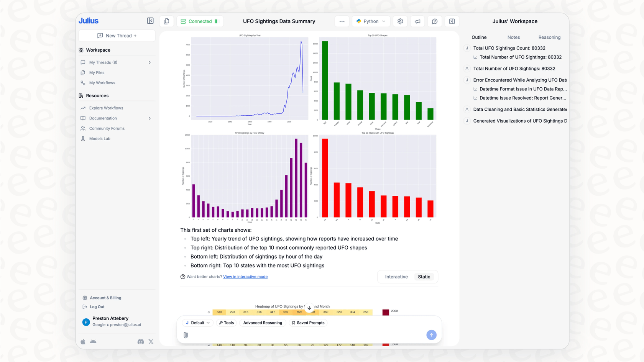
Task: Toggle Advanced Reasoning option
Action: point(263,323)
